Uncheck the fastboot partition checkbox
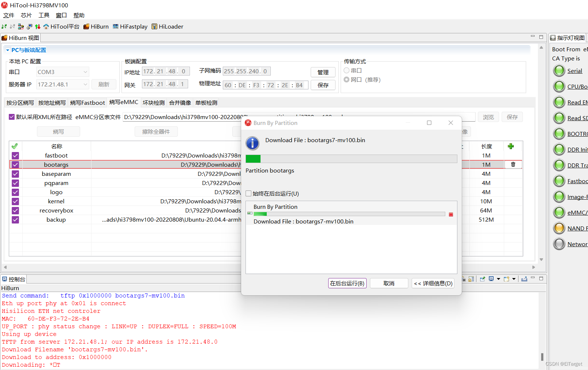The image size is (588, 370). [15, 155]
